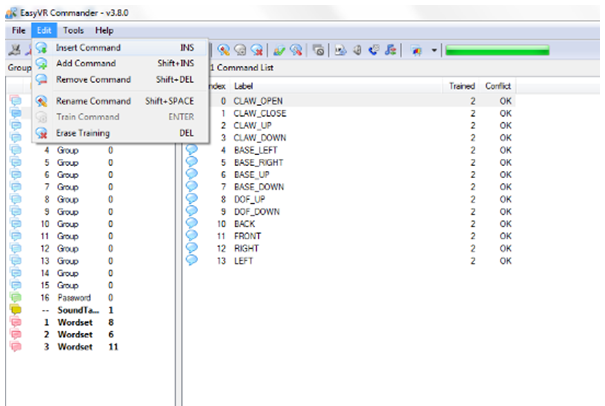Click the speech bubble icon of FRONT row
The image size is (605, 406).
coord(192,235)
